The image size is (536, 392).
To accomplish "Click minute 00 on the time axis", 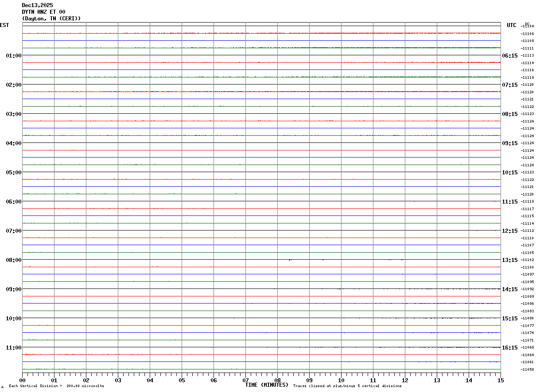I will click(23, 380).
